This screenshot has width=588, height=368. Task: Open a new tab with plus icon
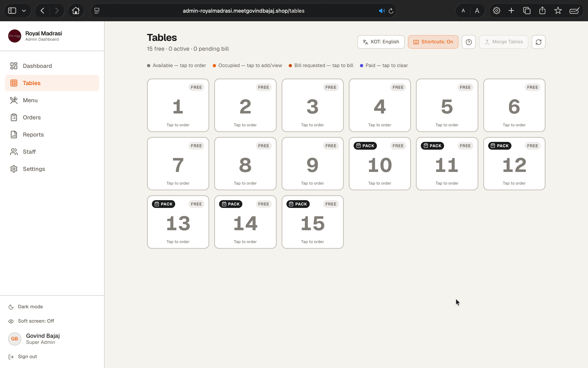[511, 11]
